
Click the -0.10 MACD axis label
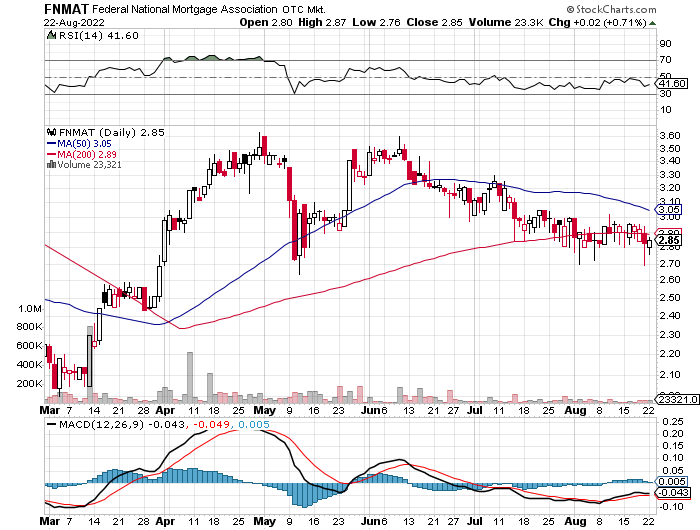671,506
